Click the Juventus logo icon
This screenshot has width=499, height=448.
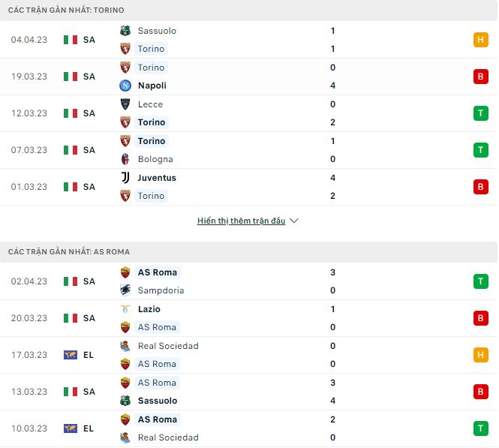point(125,178)
